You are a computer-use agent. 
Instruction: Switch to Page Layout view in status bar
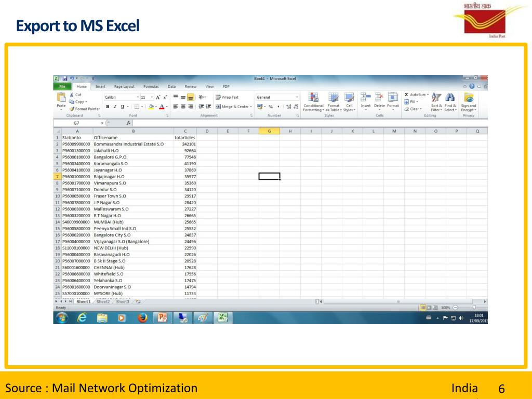[429, 308]
